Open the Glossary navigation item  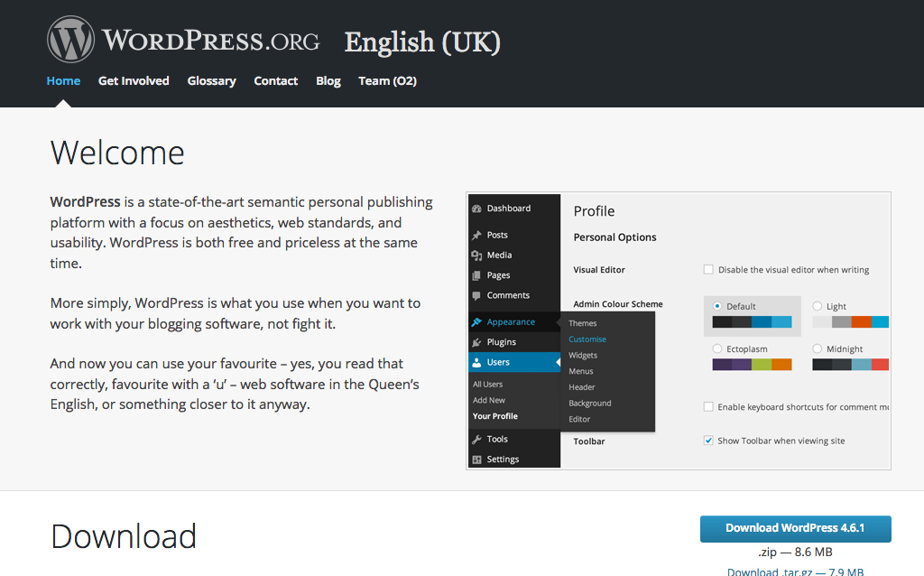point(211,80)
